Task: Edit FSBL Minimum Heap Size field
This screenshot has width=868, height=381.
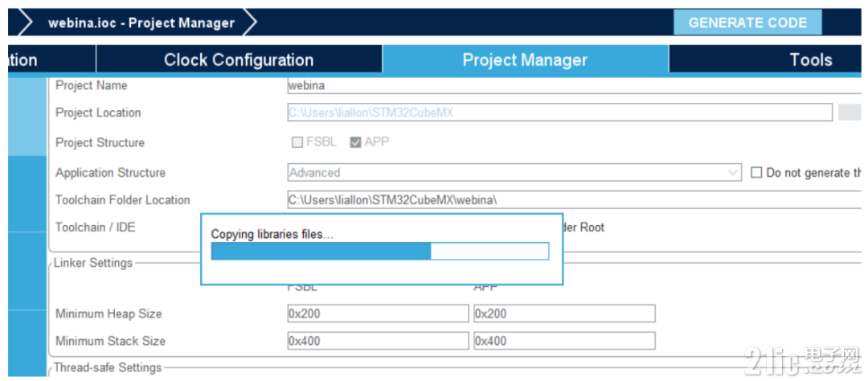Action: pos(378,313)
